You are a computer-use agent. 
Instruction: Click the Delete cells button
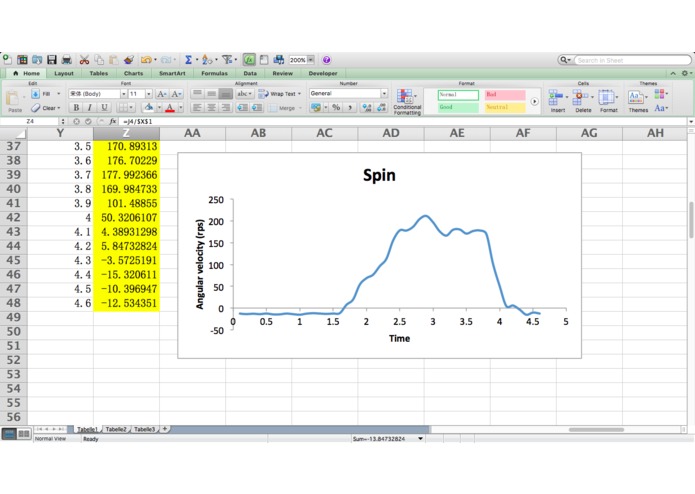point(583,101)
